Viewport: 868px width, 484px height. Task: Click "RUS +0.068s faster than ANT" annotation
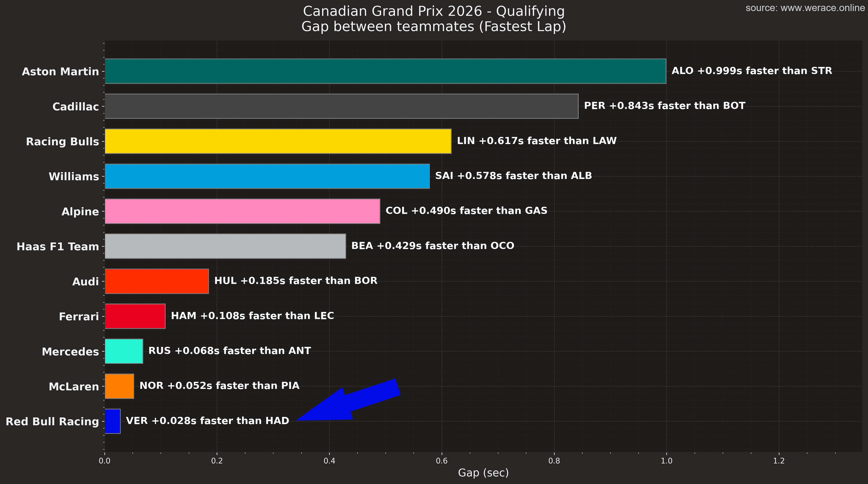click(x=229, y=351)
